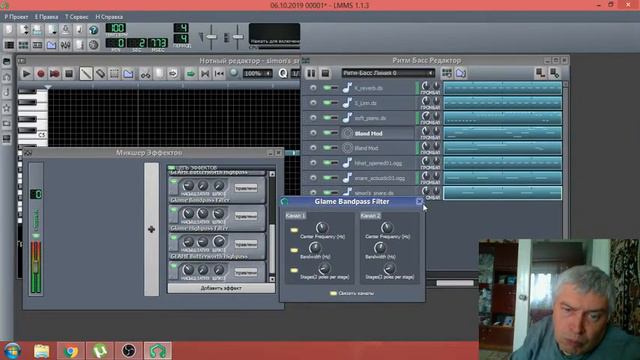Show the Beat+Bassline Editor window
Screen dimensions: 640x360
point(23,44)
